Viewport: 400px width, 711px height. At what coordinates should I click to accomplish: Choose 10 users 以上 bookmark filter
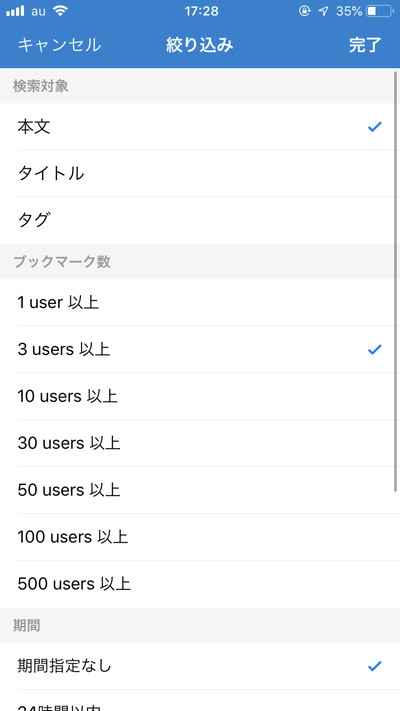pyautogui.click(x=200, y=396)
